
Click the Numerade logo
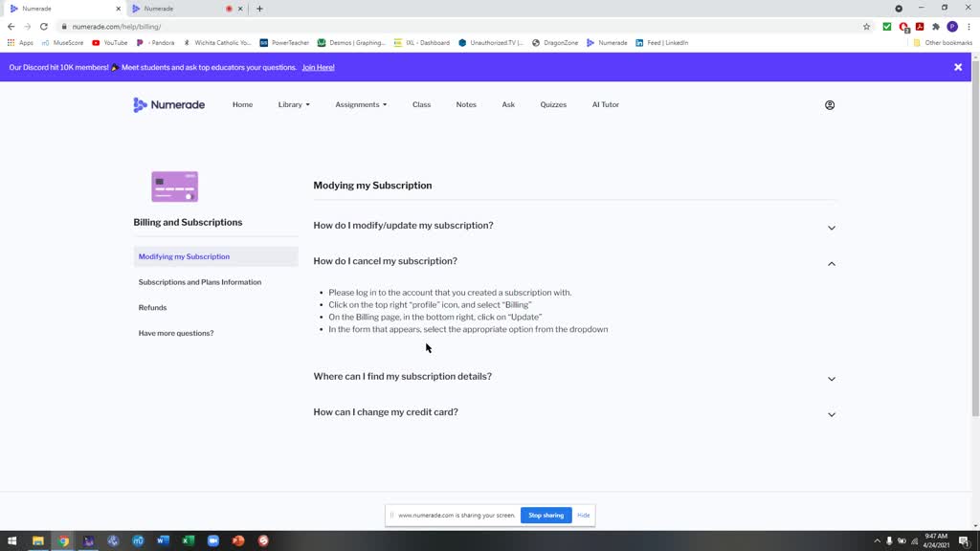click(168, 105)
